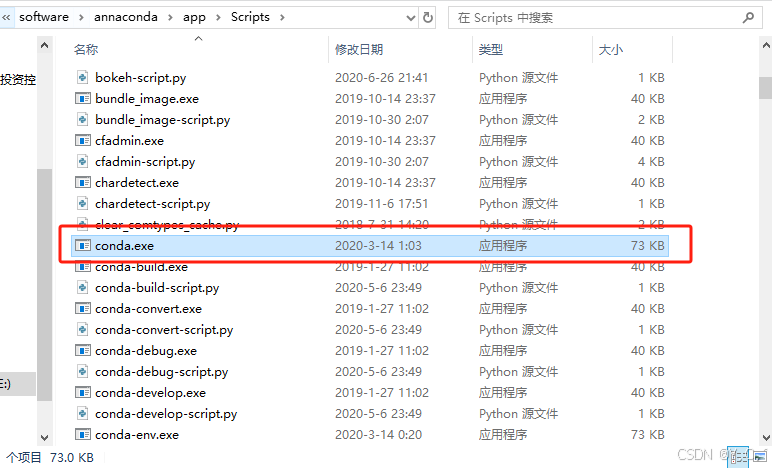Click the bundle_image.exe application icon
Screen dimensions: 772x468
[83, 98]
